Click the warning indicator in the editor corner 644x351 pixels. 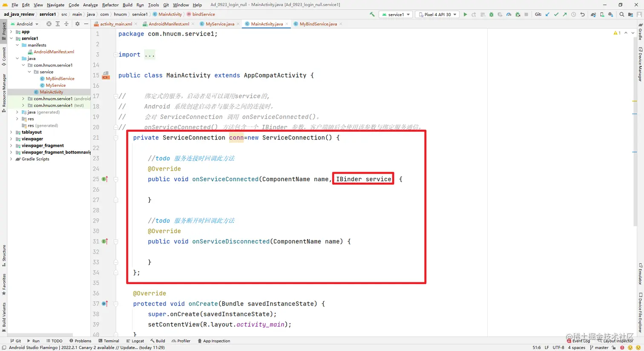617,33
